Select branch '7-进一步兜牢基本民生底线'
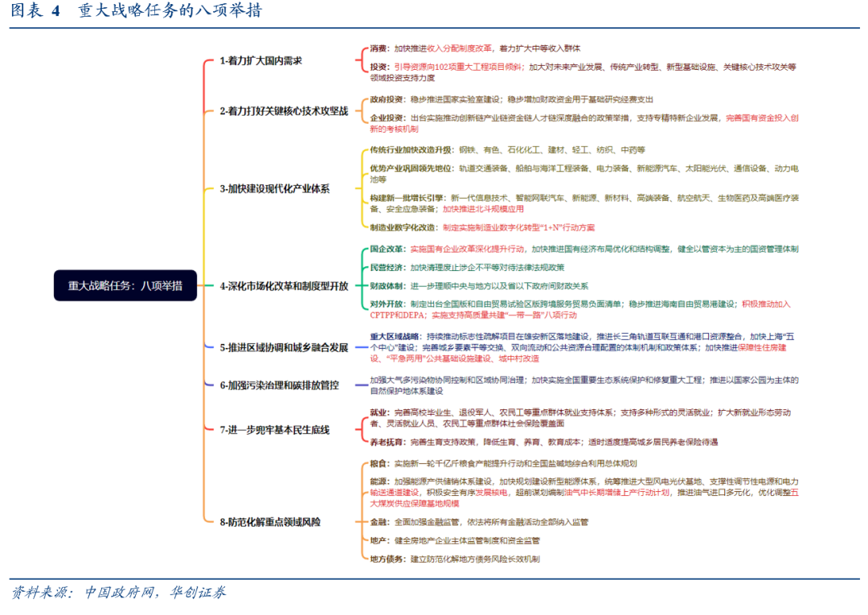868x615 pixels. click(275, 430)
